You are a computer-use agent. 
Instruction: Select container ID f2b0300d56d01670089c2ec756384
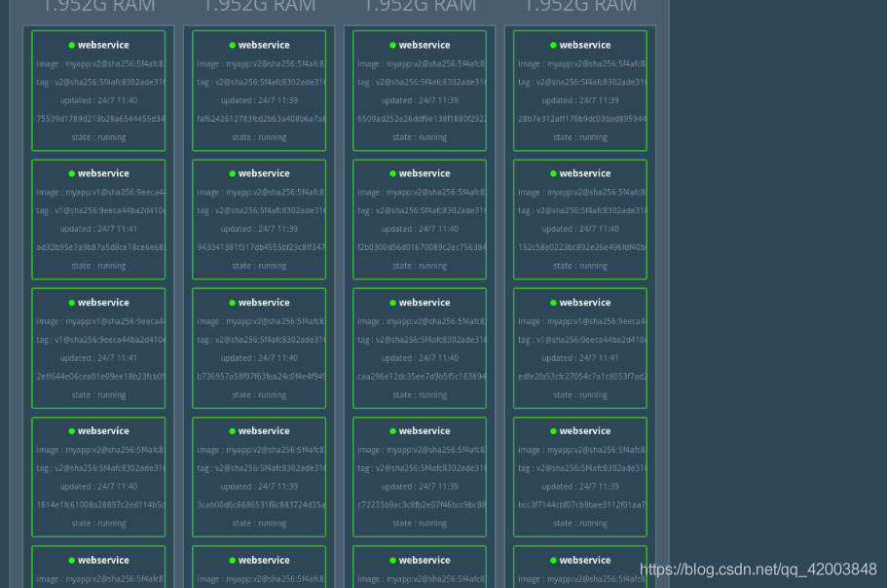tap(422, 247)
